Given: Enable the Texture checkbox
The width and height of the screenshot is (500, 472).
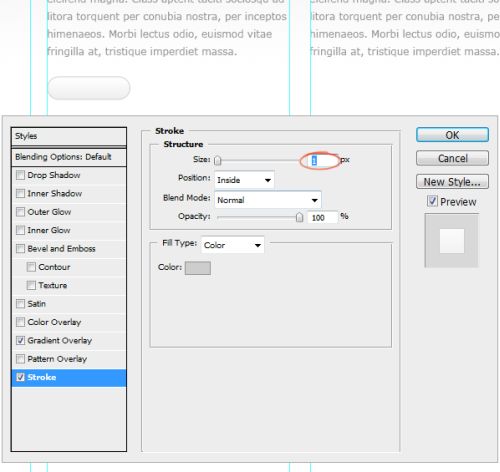Looking at the screenshot, I should [x=31, y=285].
